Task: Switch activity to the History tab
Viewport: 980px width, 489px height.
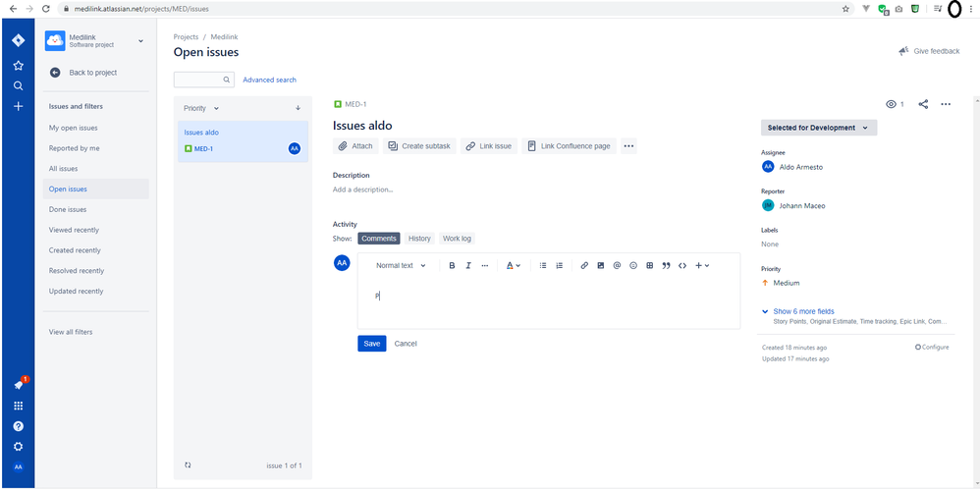Action: tap(419, 239)
